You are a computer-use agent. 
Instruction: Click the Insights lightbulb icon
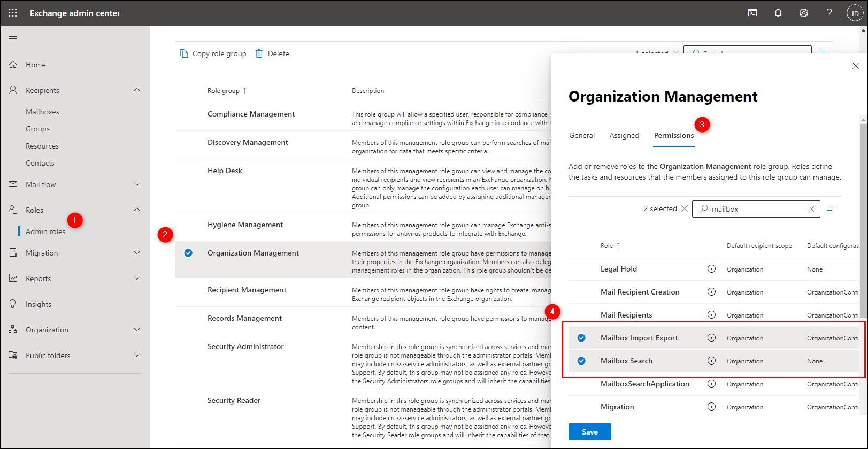tap(13, 304)
